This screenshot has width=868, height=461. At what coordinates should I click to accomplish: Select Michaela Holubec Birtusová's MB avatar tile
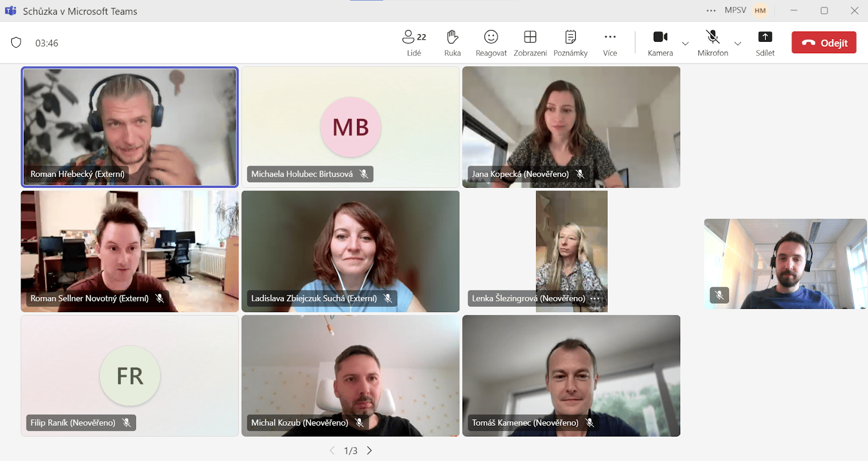(350, 127)
